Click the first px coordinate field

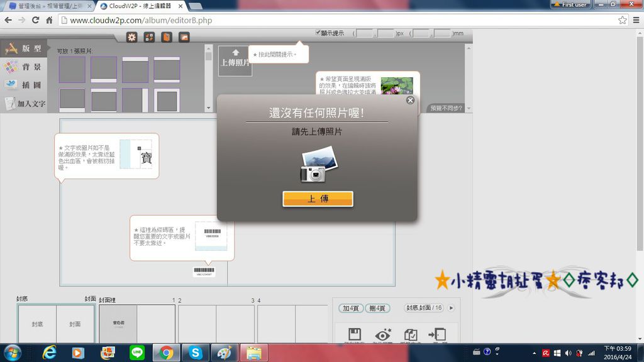pos(365,33)
